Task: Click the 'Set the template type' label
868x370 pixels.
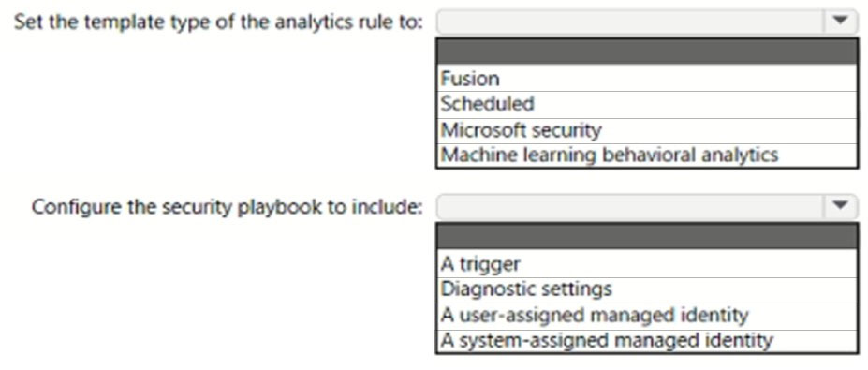Action: 219,22
